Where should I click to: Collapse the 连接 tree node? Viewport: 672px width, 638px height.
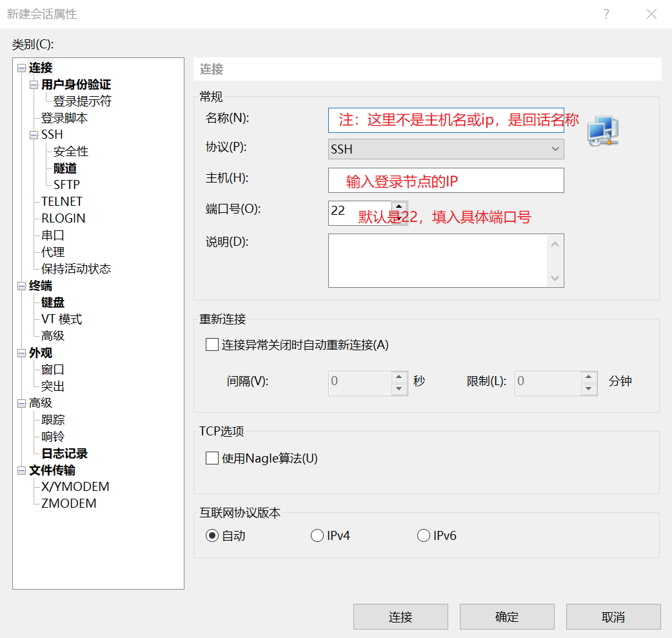pyautogui.click(x=21, y=68)
